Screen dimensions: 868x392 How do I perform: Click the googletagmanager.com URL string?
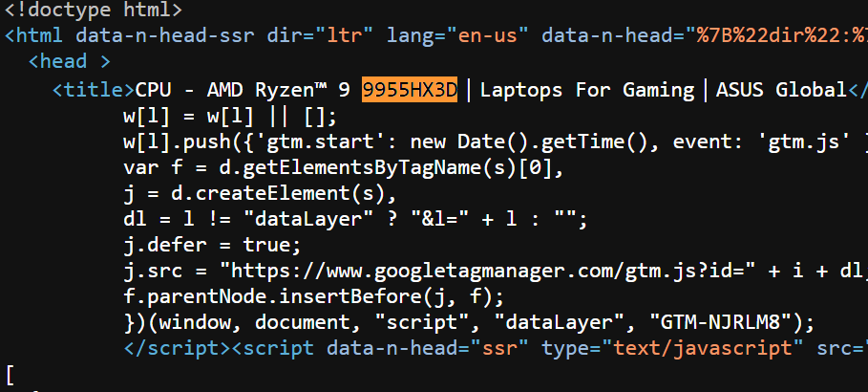click(x=488, y=272)
